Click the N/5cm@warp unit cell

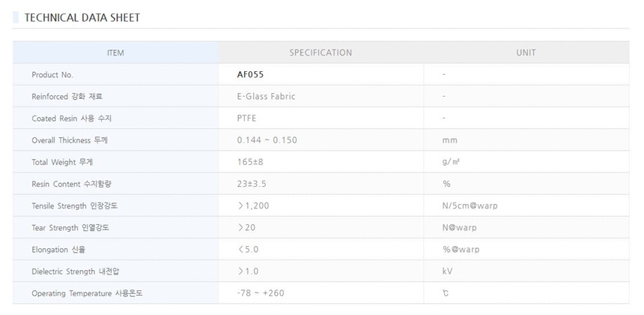click(x=470, y=205)
